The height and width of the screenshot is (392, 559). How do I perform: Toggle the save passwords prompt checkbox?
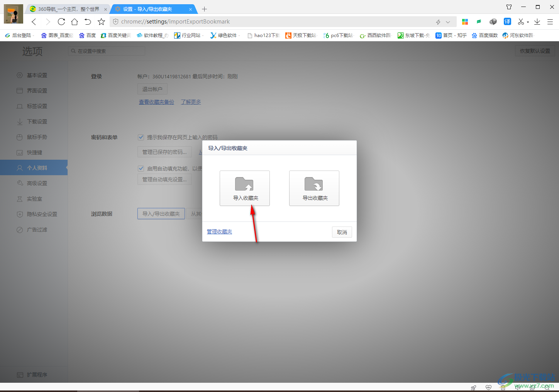point(141,137)
